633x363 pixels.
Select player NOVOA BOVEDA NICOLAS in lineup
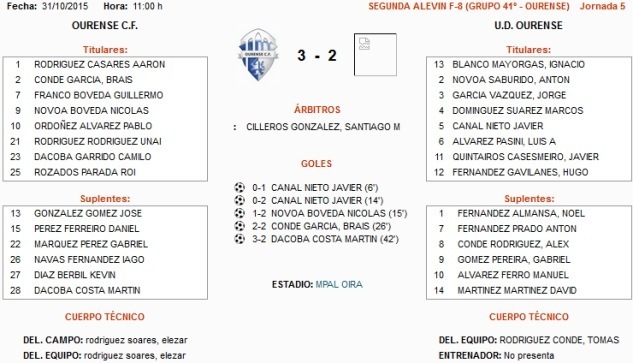click(x=91, y=111)
